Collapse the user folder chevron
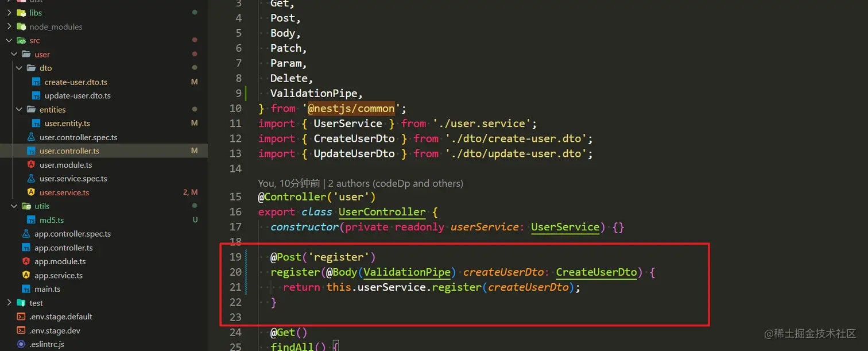The image size is (868, 351). (14, 54)
